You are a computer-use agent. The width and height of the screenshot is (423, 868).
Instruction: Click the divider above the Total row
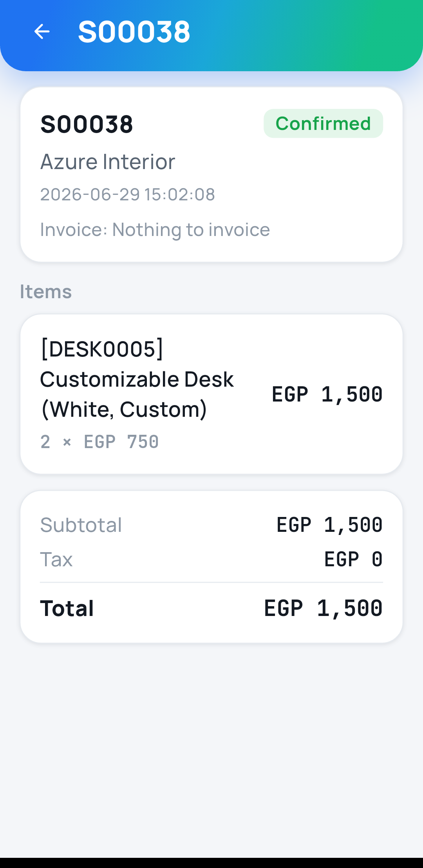[211, 582]
